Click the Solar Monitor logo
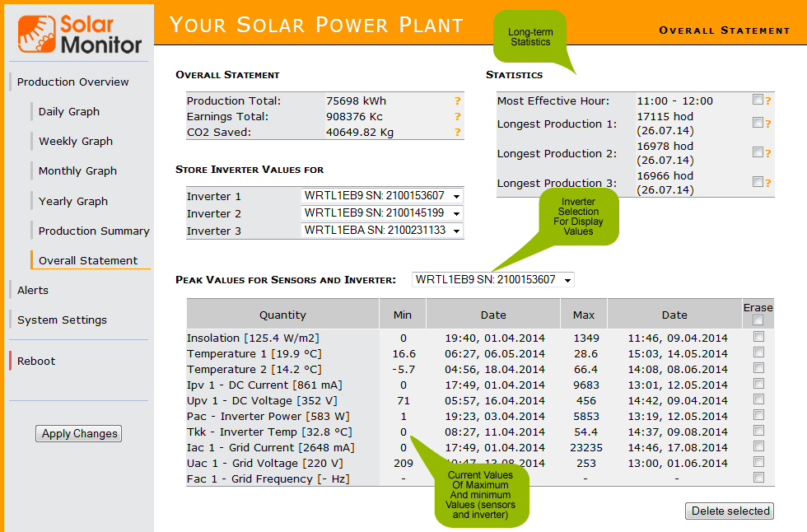 tap(80, 32)
